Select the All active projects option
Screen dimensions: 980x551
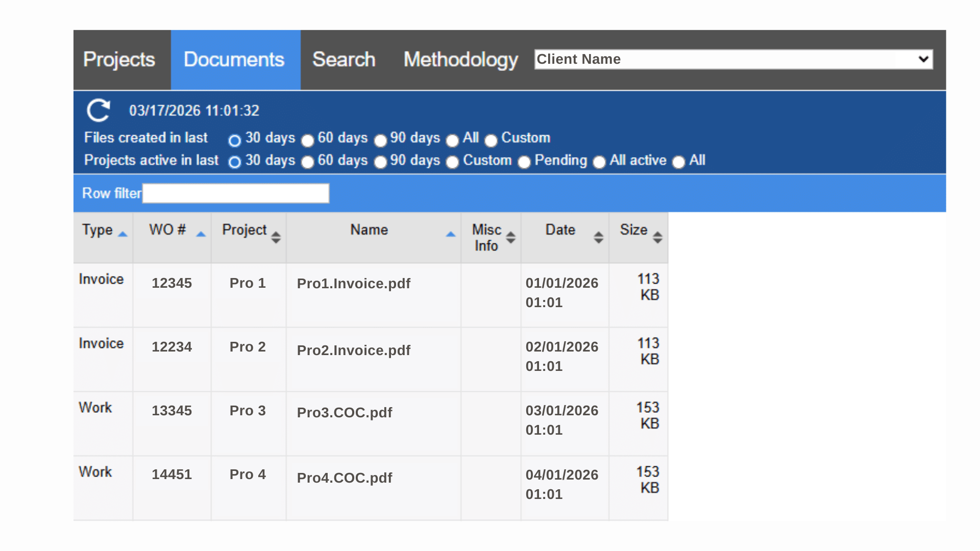[599, 162]
